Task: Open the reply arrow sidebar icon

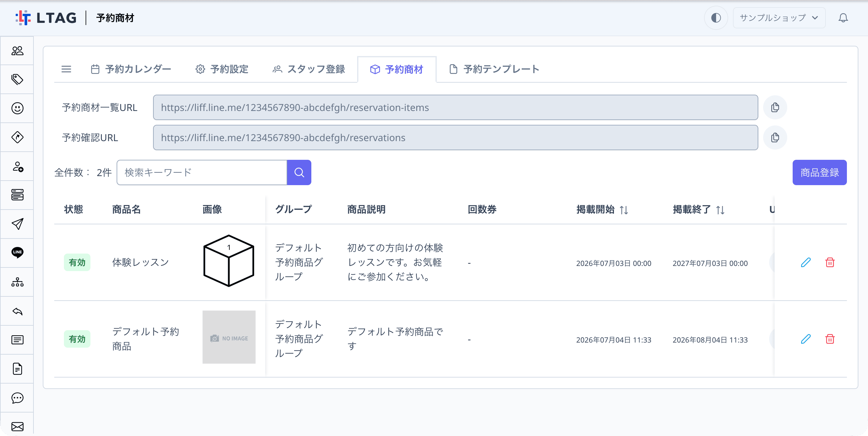Action: pyautogui.click(x=17, y=311)
